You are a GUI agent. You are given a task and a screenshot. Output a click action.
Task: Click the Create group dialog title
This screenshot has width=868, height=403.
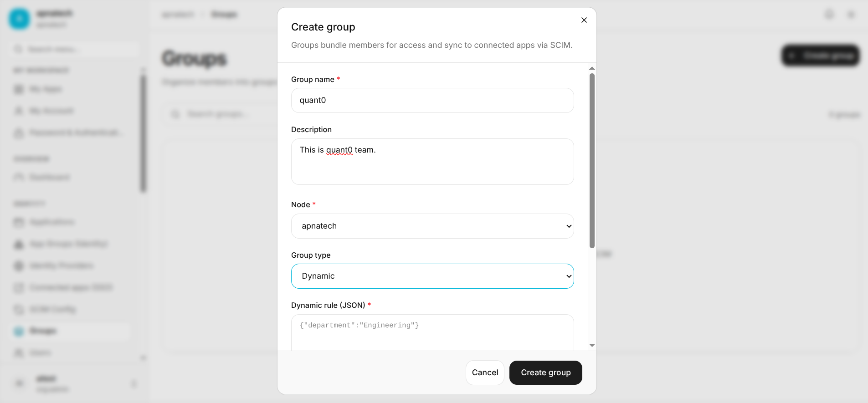[x=323, y=27]
